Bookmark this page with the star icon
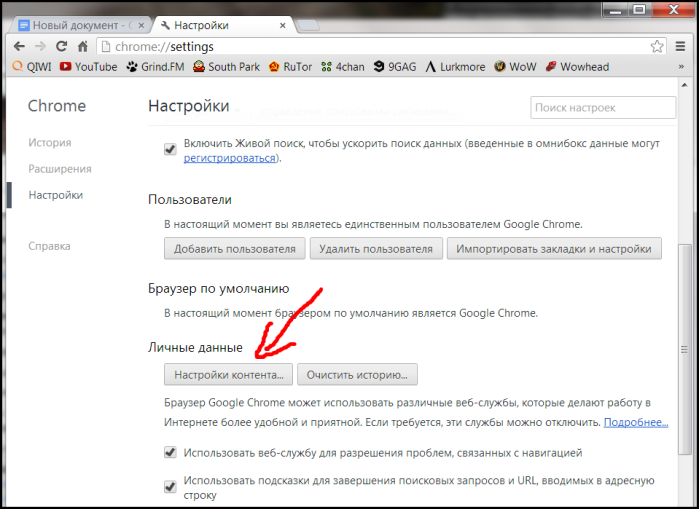 point(657,46)
